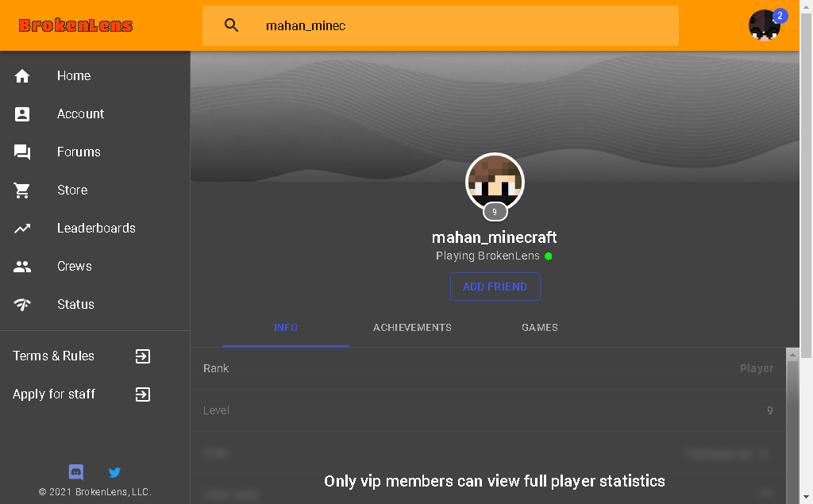Click the Home house icon
This screenshot has height=504, width=813.
pyautogui.click(x=21, y=76)
